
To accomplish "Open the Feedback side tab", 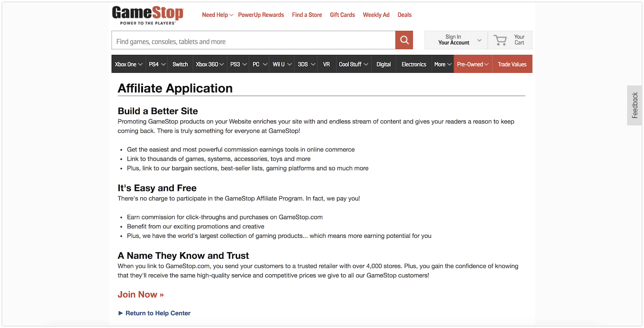I will click(635, 105).
